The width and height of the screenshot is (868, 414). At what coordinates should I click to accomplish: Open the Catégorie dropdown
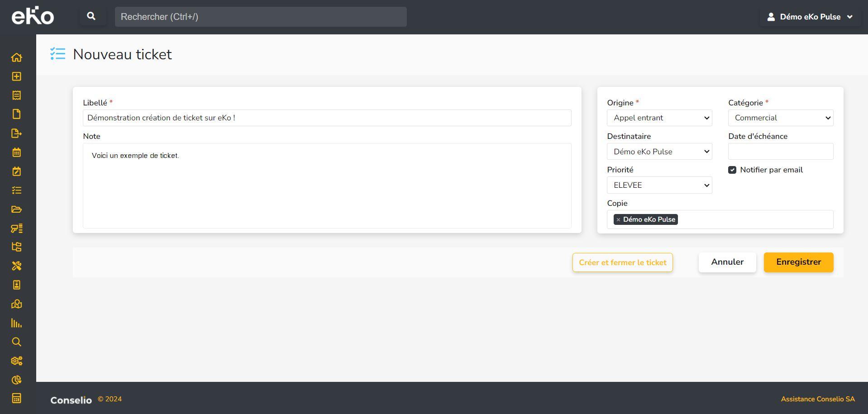click(781, 118)
